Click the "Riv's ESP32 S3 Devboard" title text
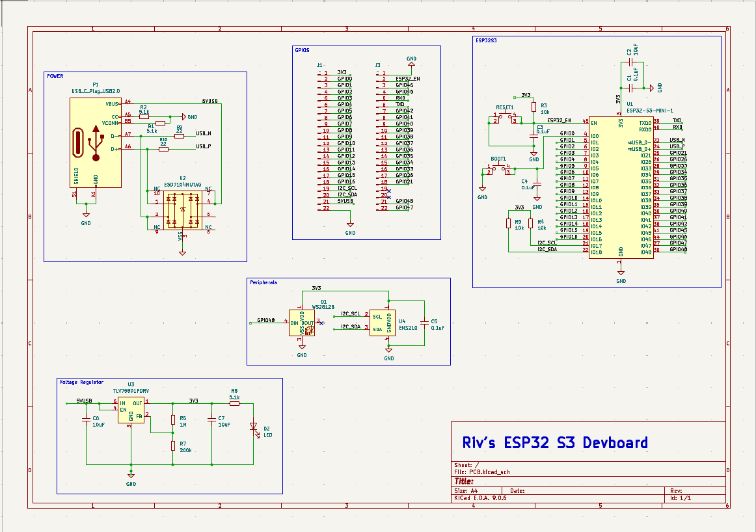756x532 pixels. tap(555, 443)
